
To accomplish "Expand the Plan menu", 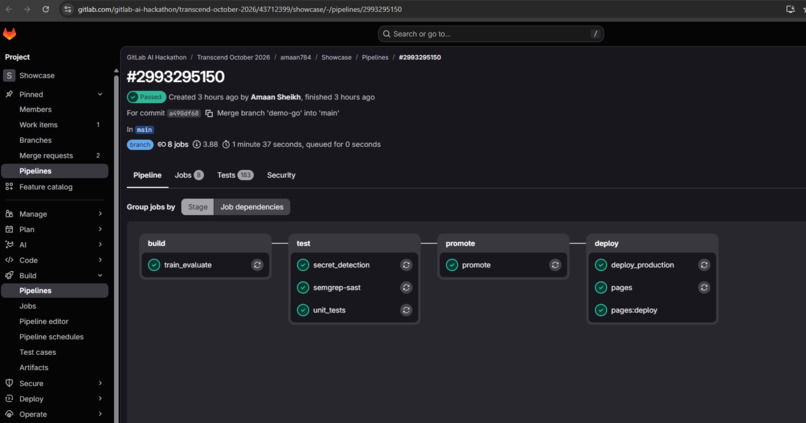I will click(100, 229).
